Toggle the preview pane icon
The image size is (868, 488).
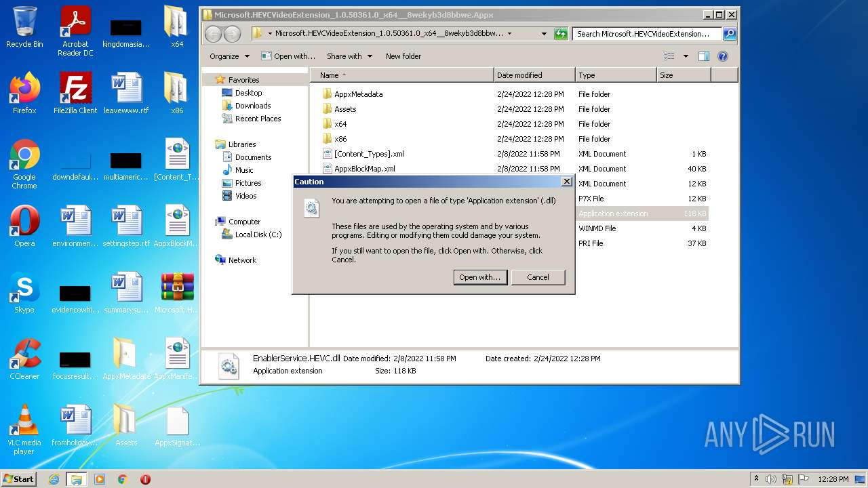[704, 56]
